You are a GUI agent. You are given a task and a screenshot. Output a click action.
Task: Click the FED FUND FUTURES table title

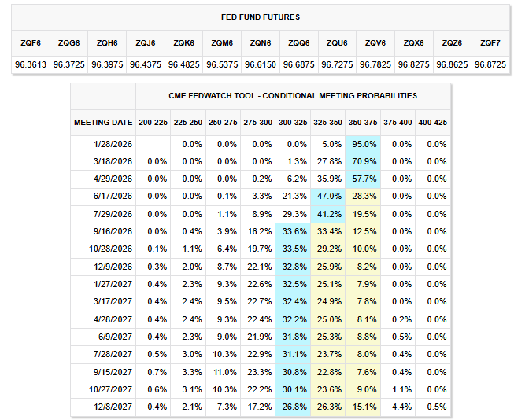(x=260, y=17)
